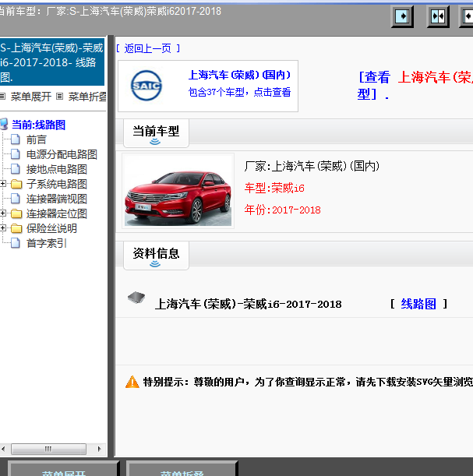Click the 返回上一页 link
Viewport: 473px width, 476px height.
148,48
